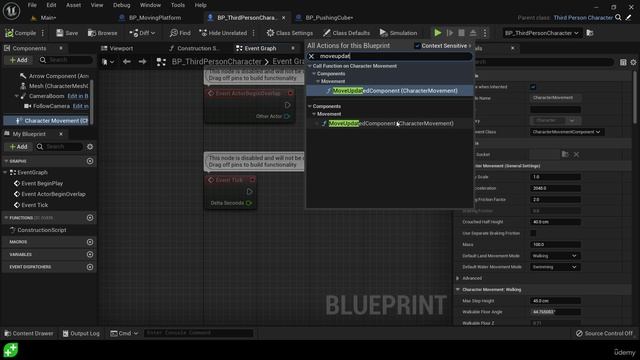Viewport: 640px width, 360px height.
Task: Select second MoveUpdatedComponent result under Components
Action: click(x=390, y=123)
